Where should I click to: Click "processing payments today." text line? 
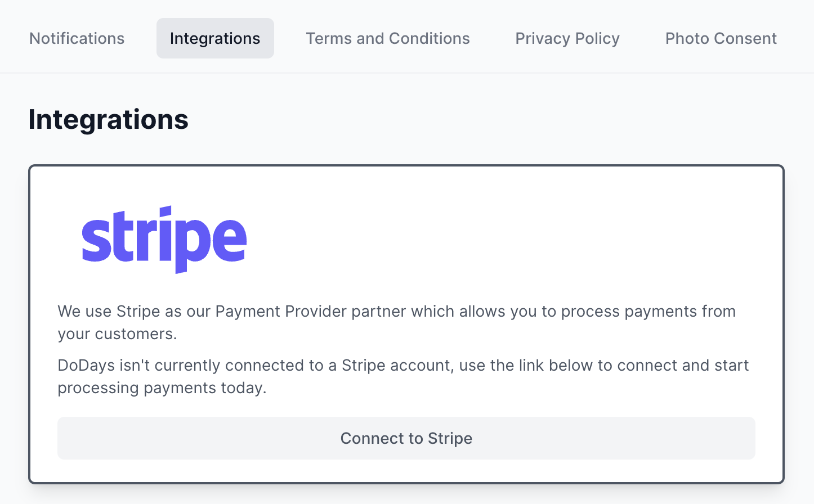(x=162, y=388)
